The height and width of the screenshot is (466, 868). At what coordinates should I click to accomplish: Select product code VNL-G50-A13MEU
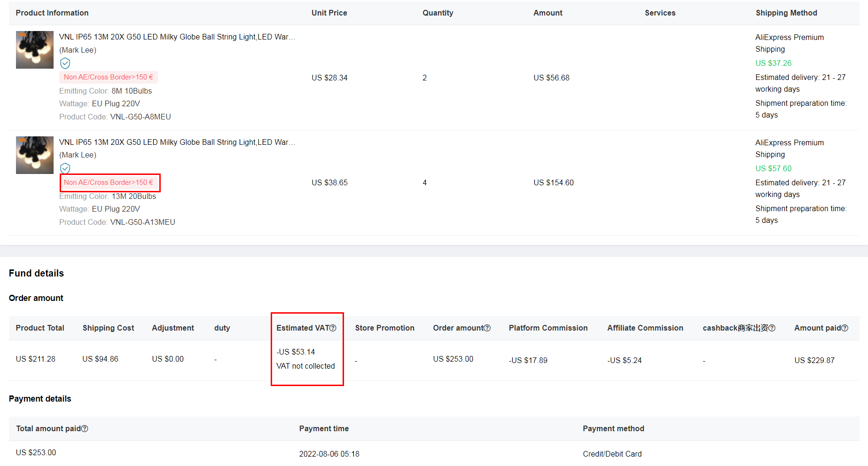142,222
